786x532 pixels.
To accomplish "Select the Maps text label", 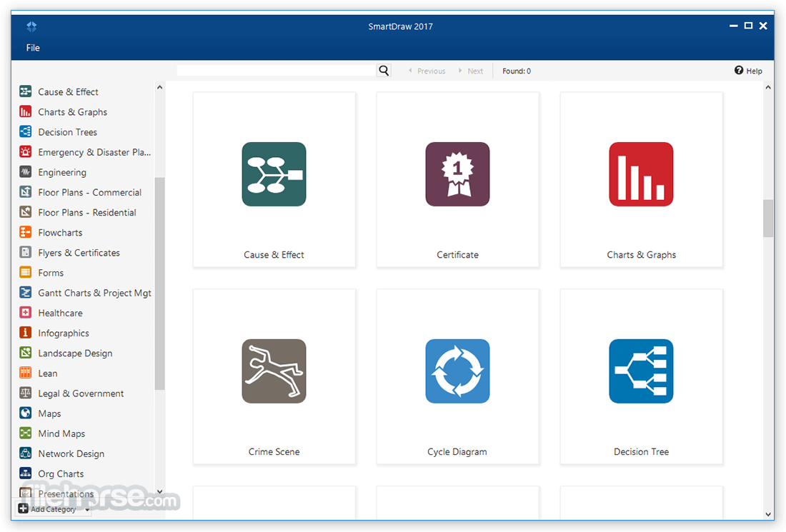I will click(x=49, y=413).
